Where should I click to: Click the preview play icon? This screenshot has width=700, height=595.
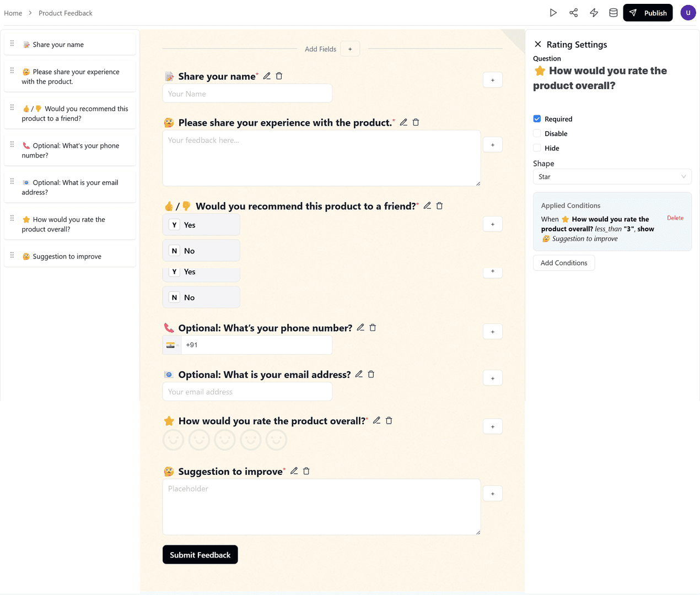point(553,13)
